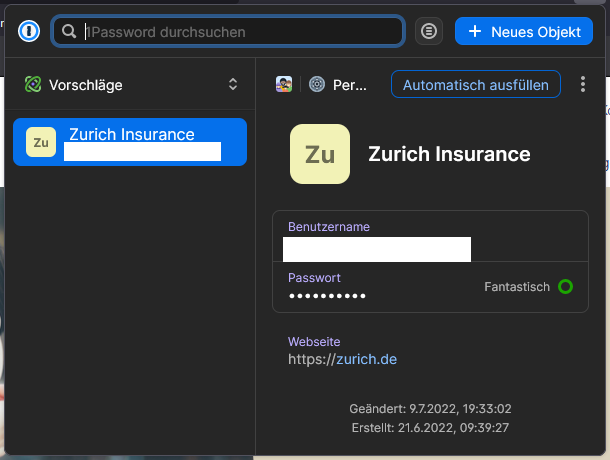Open the password generator list icon
This screenshot has height=460, width=610.
429,31
